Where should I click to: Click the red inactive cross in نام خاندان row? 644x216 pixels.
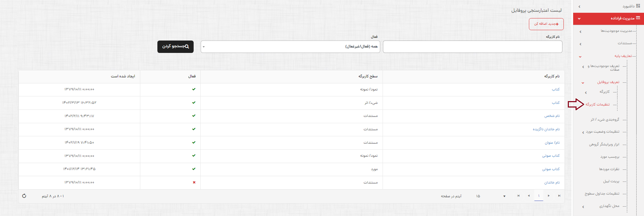[x=194, y=183]
